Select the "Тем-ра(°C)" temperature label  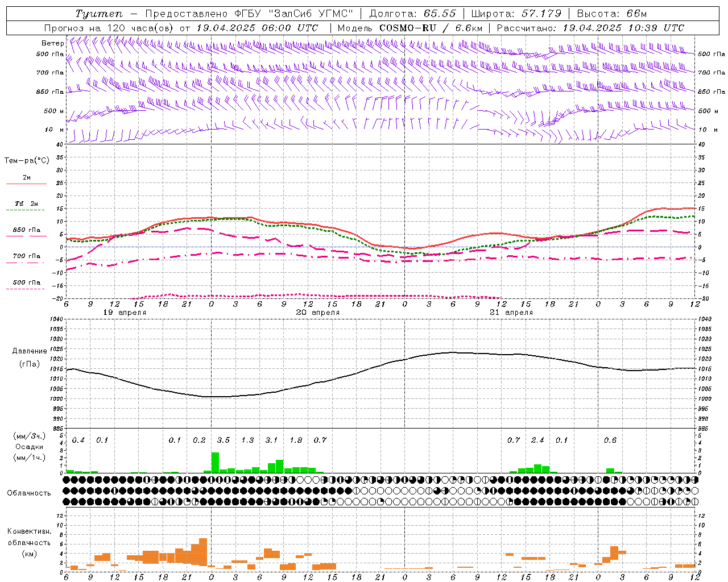click(27, 161)
